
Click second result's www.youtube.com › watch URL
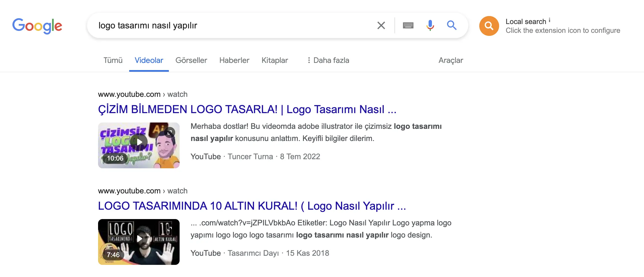143,191
